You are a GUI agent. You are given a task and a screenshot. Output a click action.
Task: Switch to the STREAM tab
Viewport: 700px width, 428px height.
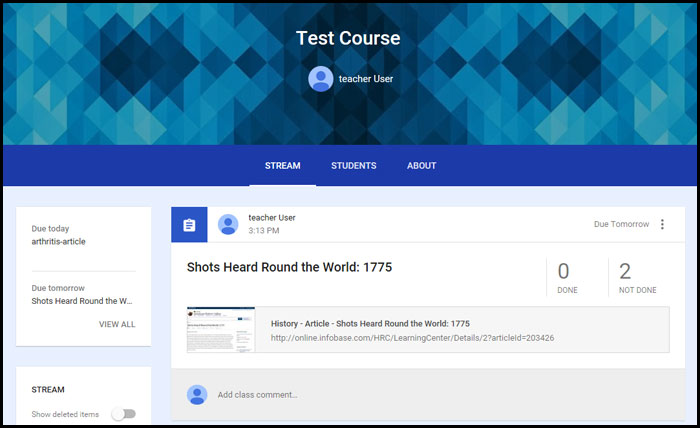pyautogui.click(x=282, y=166)
